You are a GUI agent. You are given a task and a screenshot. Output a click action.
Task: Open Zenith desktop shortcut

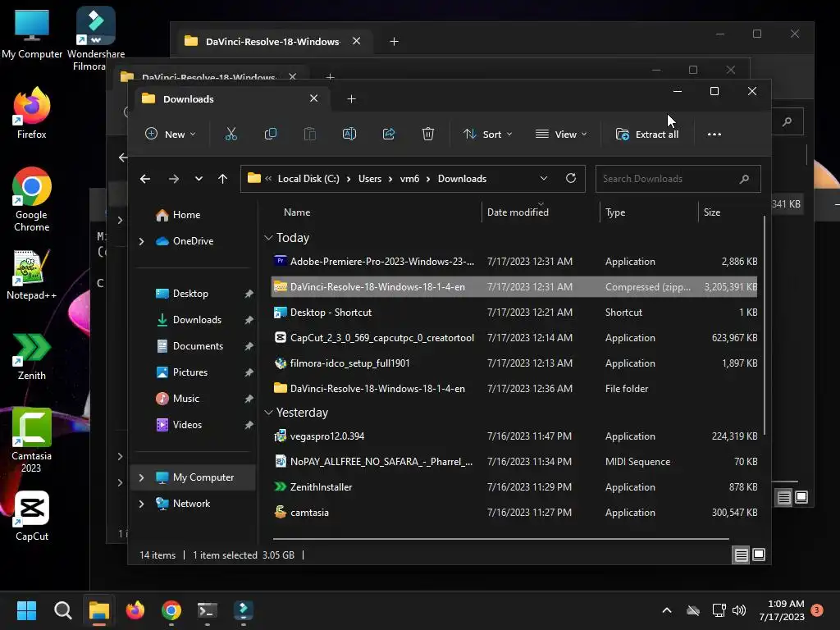[32, 356]
